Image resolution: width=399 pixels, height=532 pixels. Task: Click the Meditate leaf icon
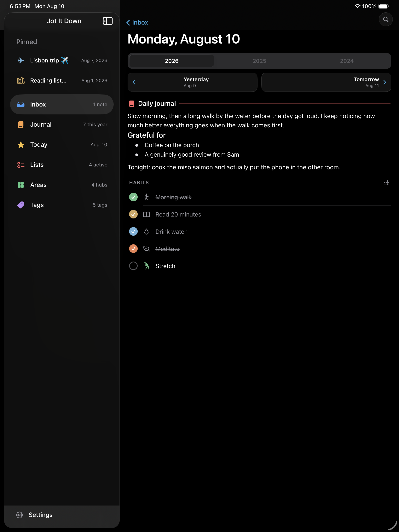coord(146,249)
